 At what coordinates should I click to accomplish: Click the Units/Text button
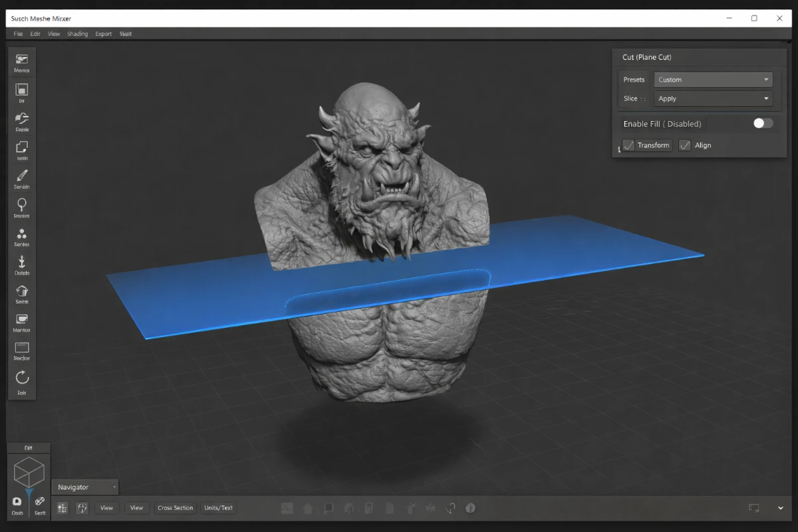218,507
